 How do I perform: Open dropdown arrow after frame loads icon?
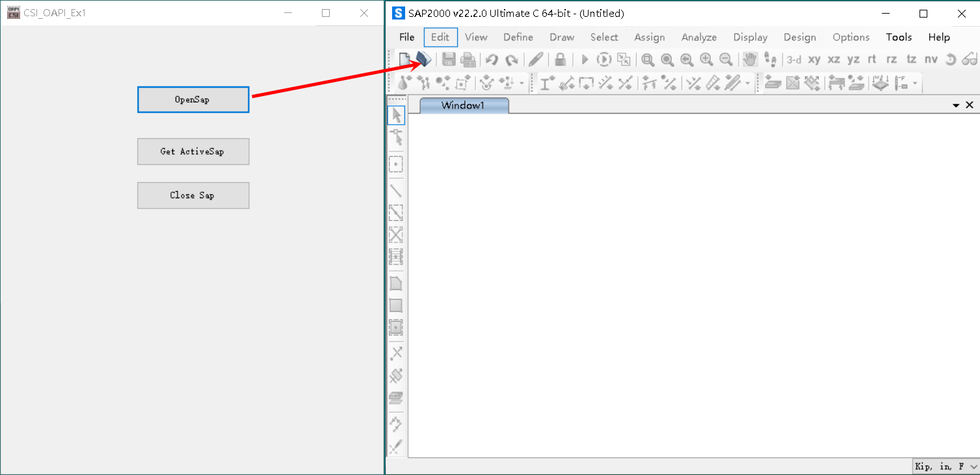point(748,83)
